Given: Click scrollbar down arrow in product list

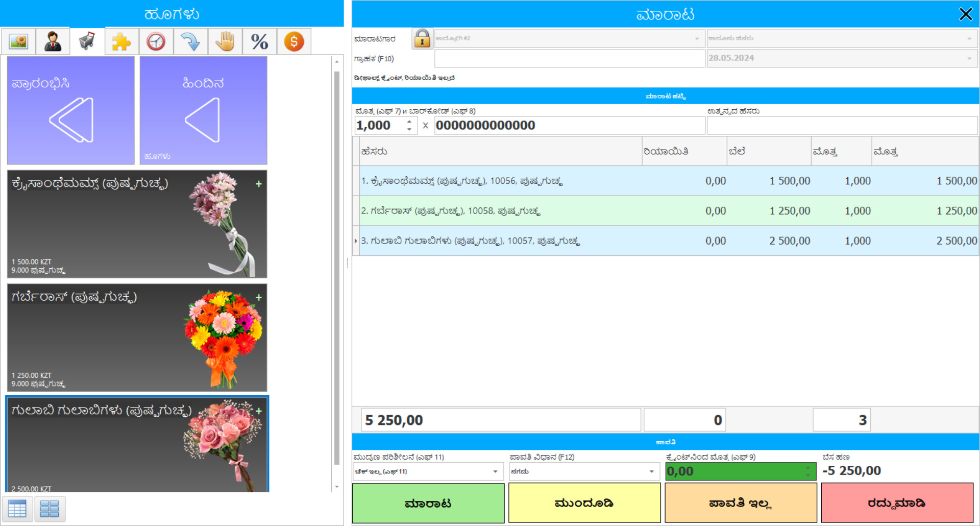Looking at the screenshot, I should 336,487.
